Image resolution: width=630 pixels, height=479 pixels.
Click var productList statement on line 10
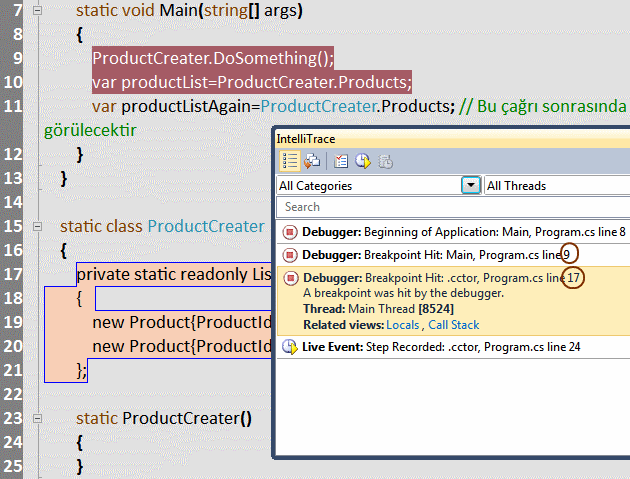(252, 82)
